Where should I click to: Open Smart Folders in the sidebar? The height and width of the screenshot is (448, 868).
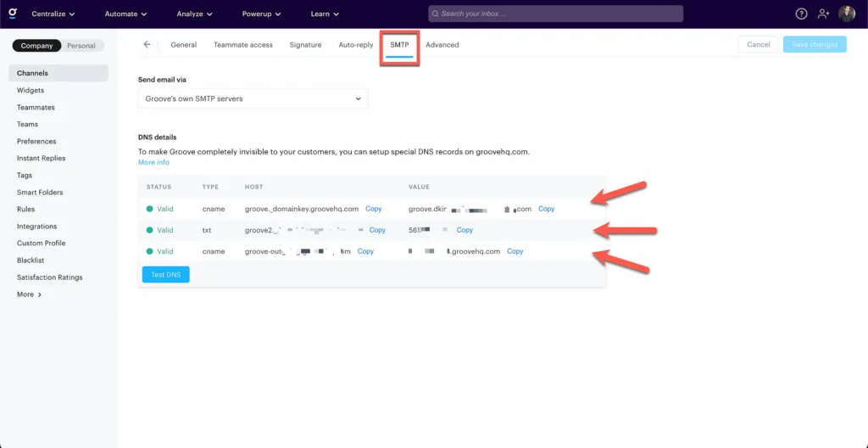[x=40, y=193]
